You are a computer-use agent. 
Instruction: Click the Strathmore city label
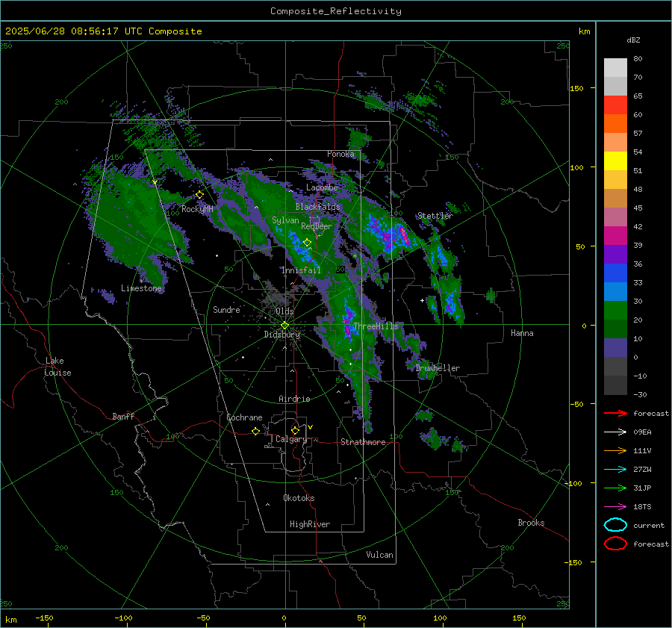click(363, 442)
